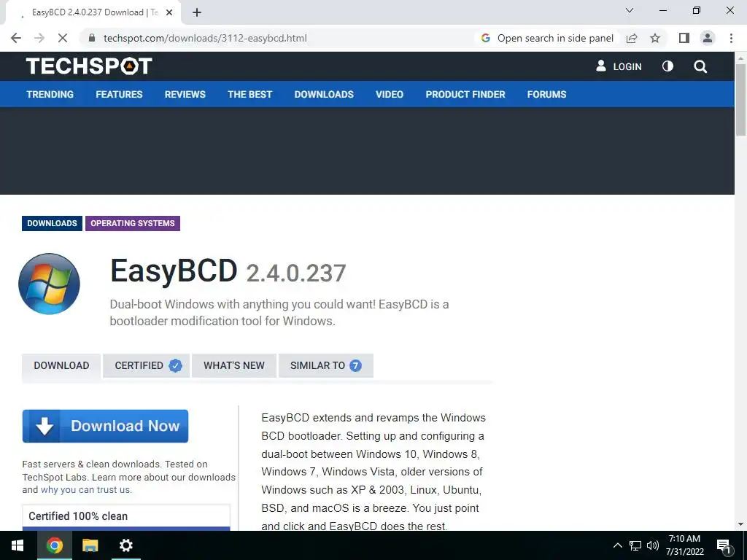
Task: Share this page icon
Action: (x=632, y=38)
